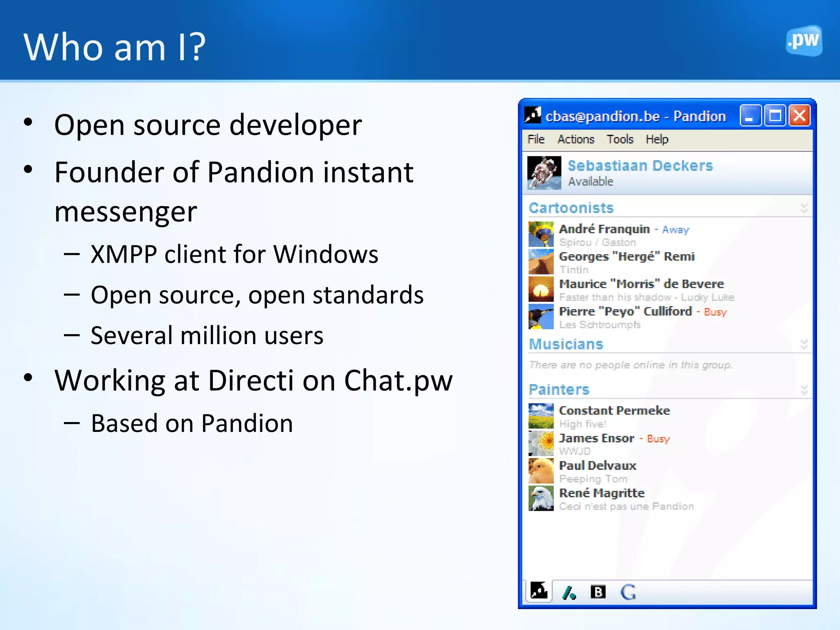Open the Actions menu
This screenshot has width=840, height=630.
point(575,139)
